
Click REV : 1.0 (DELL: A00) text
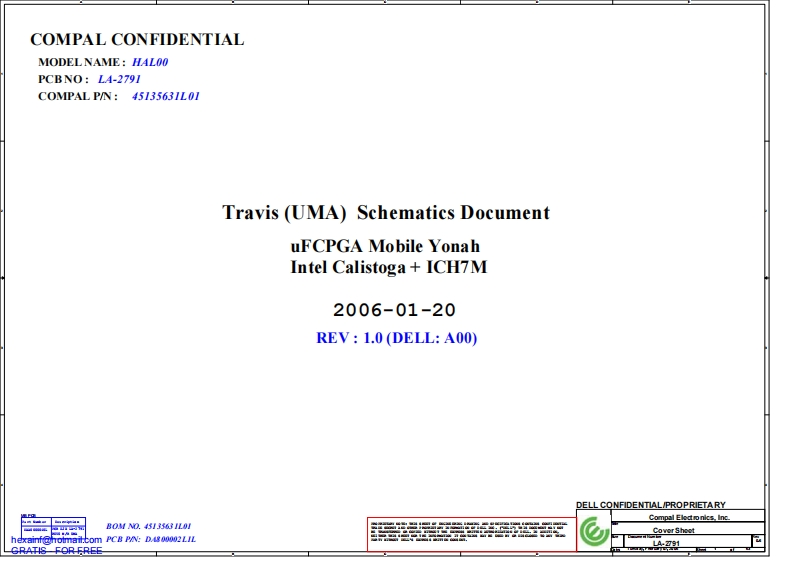(396, 338)
